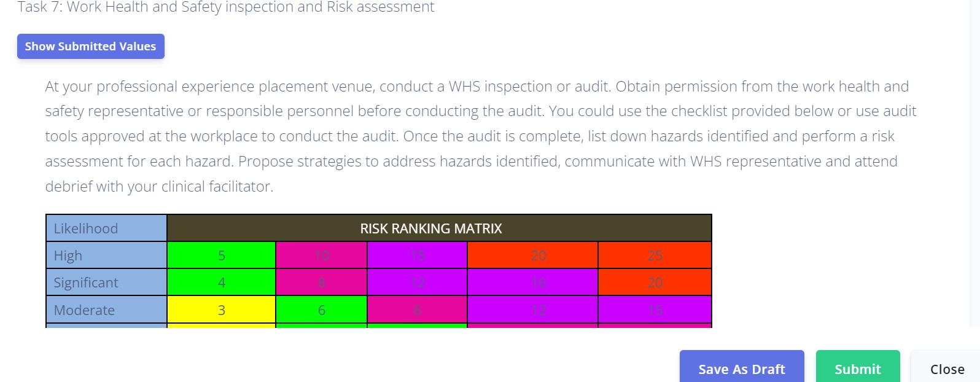Select the purple cell showing 15 in High row
The image size is (980, 382).
417,255
